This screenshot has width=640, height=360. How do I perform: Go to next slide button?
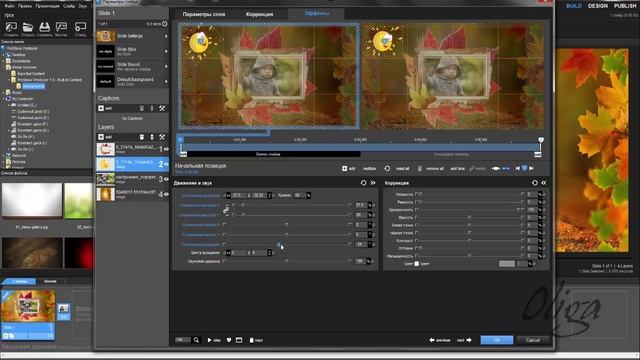click(x=464, y=340)
